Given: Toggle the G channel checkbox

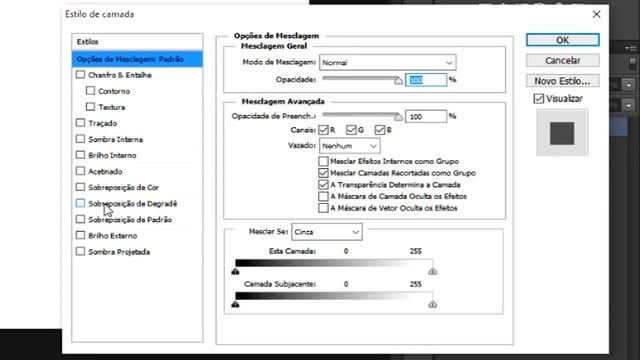Looking at the screenshot, I should (x=351, y=130).
